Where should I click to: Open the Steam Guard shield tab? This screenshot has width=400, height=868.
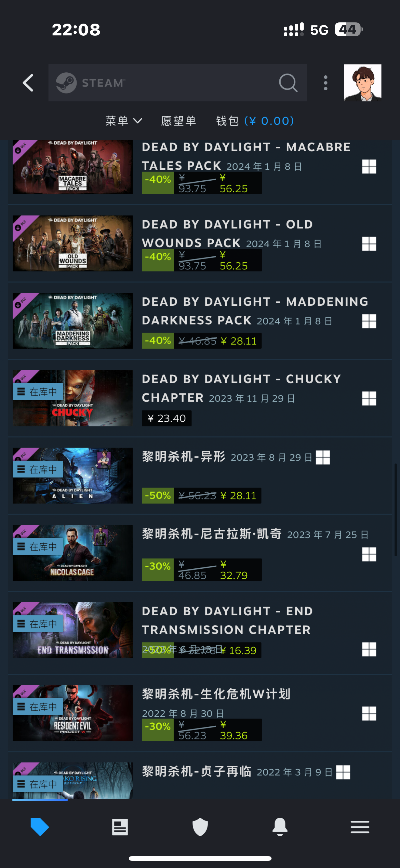(200, 827)
